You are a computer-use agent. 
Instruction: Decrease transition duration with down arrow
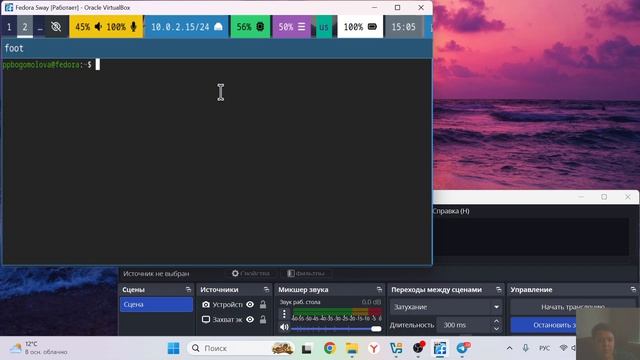(496, 329)
